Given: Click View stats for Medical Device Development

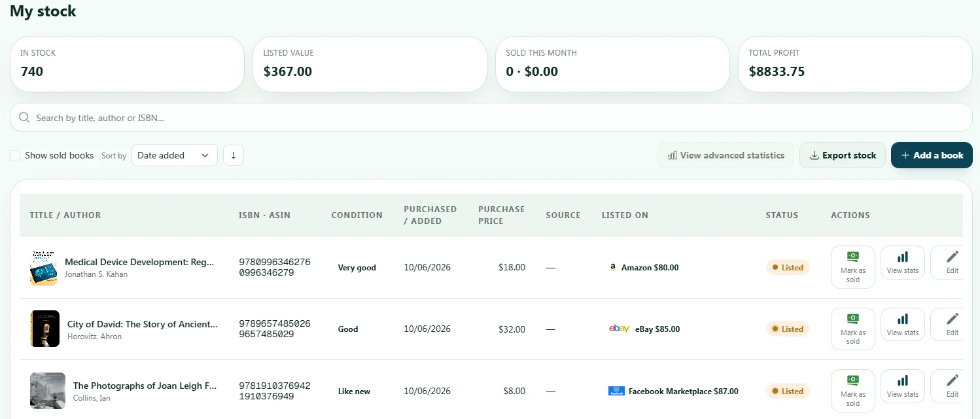Looking at the screenshot, I should tap(903, 262).
